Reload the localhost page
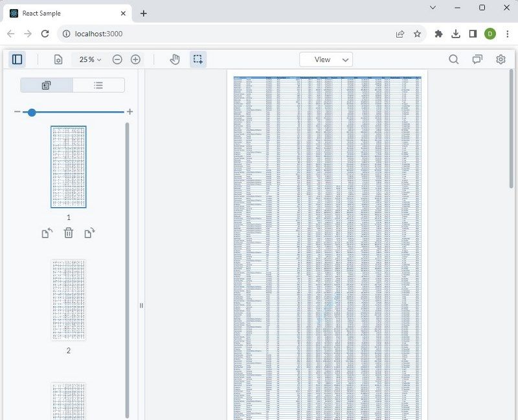Viewport: 518px width, 420px height. coord(45,34)
